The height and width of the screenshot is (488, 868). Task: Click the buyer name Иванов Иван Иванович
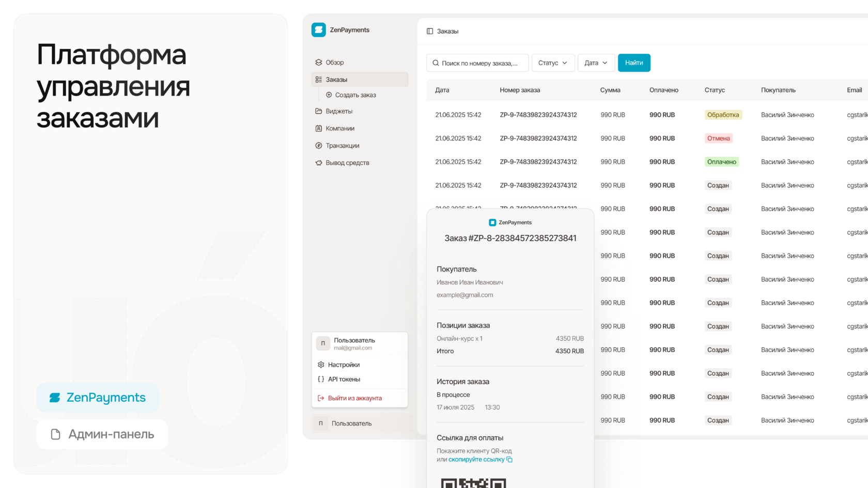click(470, 282)
